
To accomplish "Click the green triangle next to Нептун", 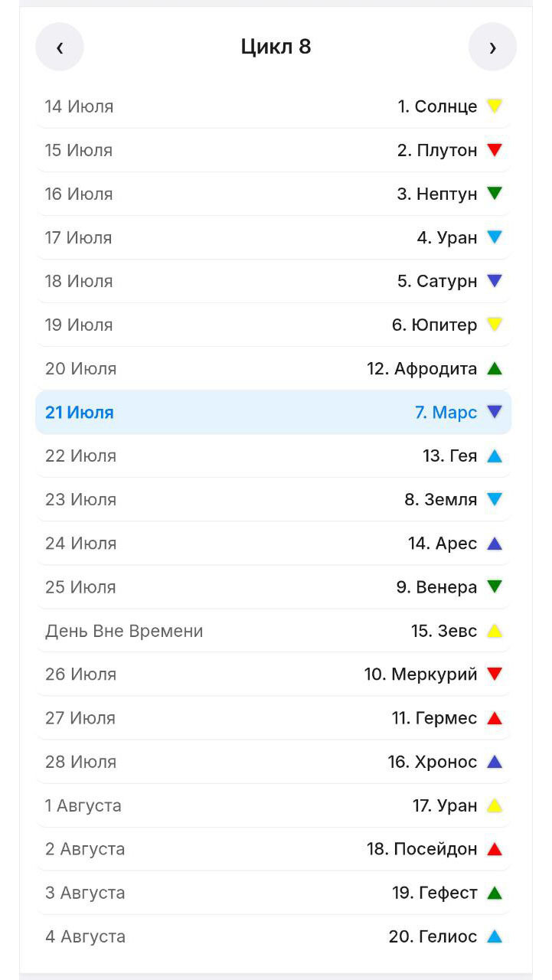I will tap(495, 193).
